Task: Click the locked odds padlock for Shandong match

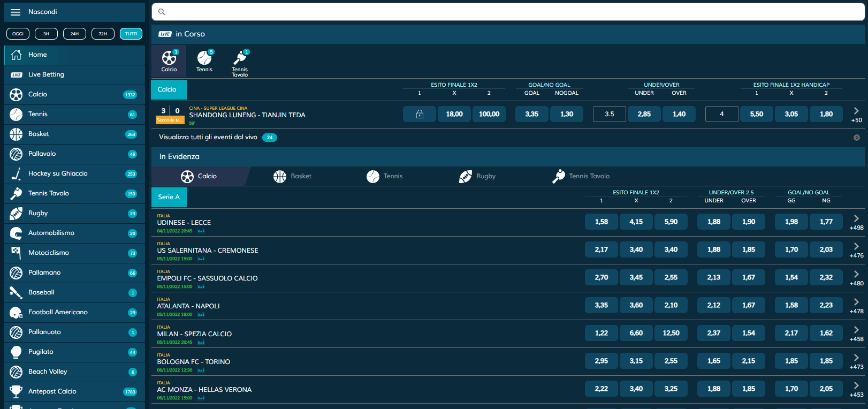Action: (x=420, y=114)
